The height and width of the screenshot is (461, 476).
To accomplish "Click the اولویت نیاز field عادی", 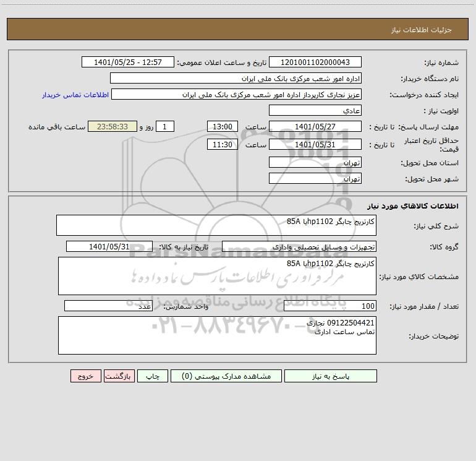I will point(315,110).
